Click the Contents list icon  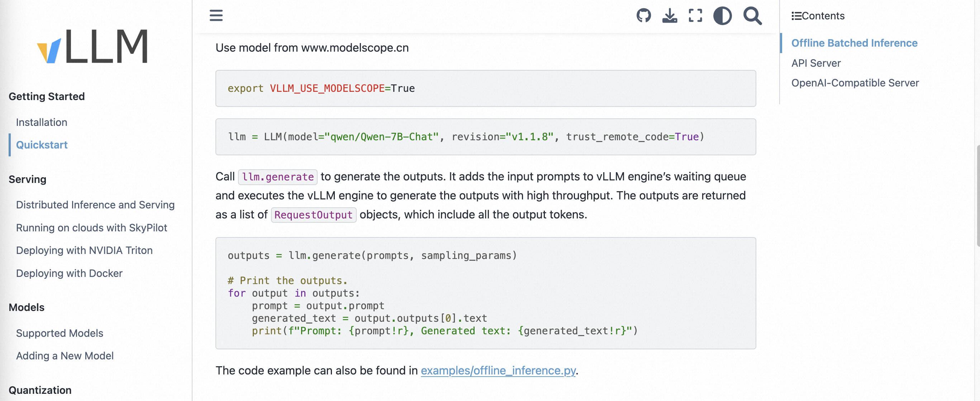[796, 16]
